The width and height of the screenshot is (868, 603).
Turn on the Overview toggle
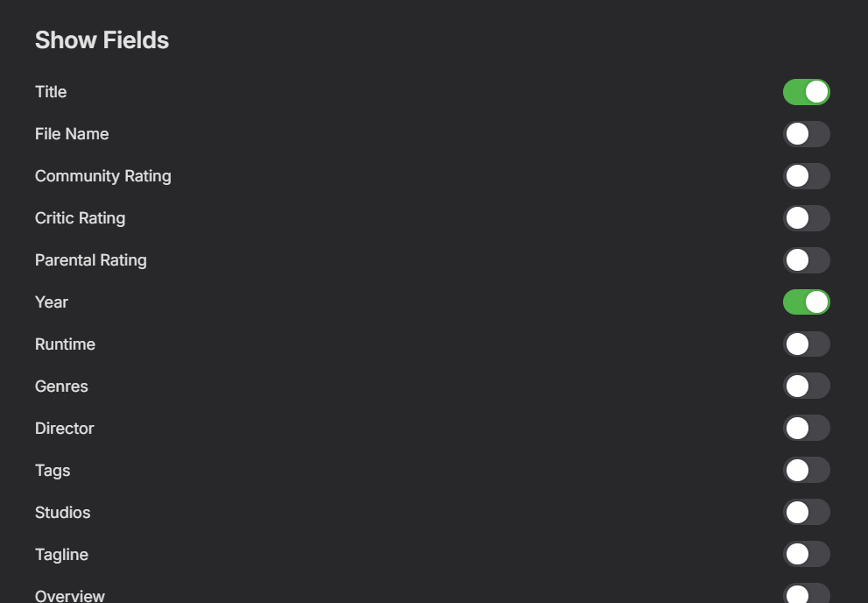pos(806,594)
